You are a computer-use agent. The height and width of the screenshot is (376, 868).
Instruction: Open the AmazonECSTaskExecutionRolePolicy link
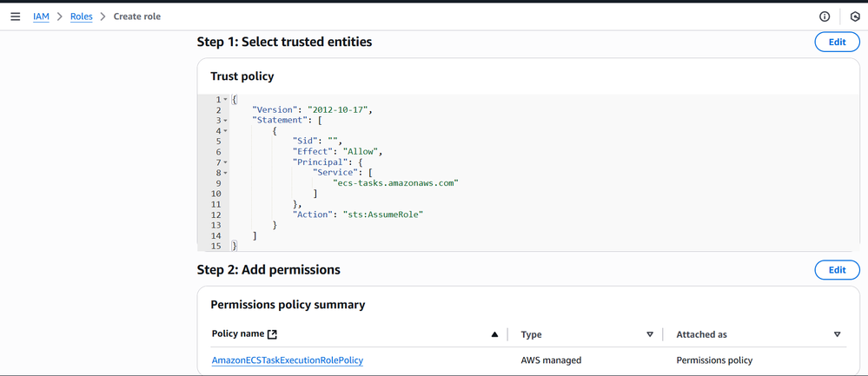(x=288, y=360)
